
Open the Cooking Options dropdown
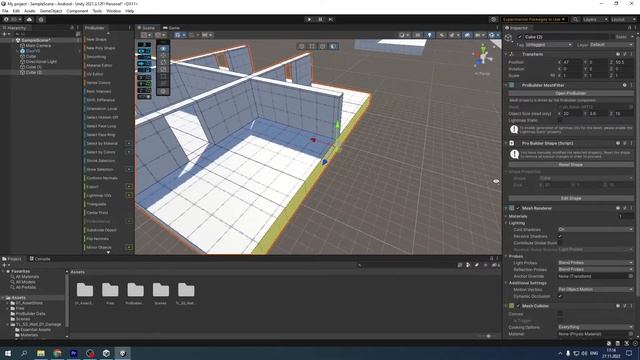(x=596, y=327)
